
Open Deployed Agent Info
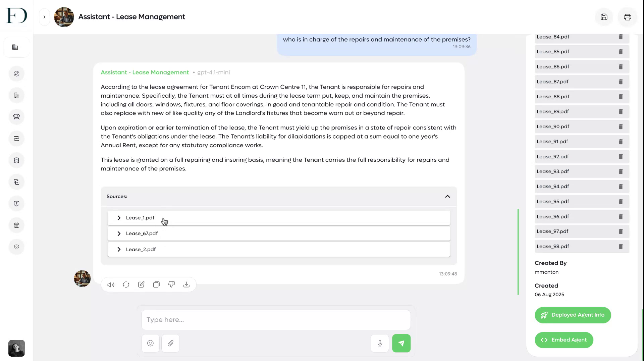tap(573, 315)
